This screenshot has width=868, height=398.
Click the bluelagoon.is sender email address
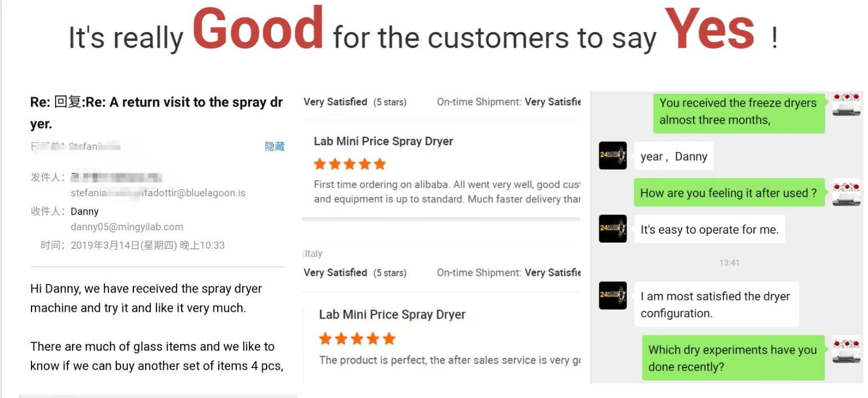tap(158, 193)
